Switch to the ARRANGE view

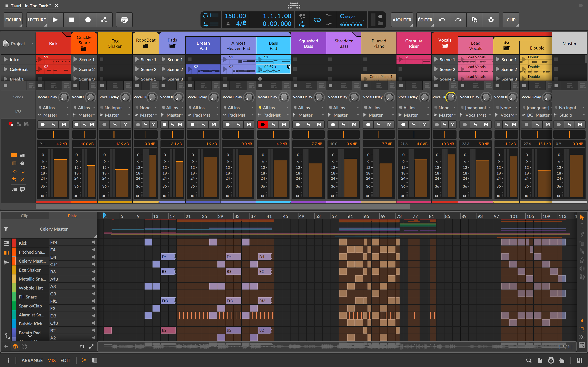click(x=32, y=360)
